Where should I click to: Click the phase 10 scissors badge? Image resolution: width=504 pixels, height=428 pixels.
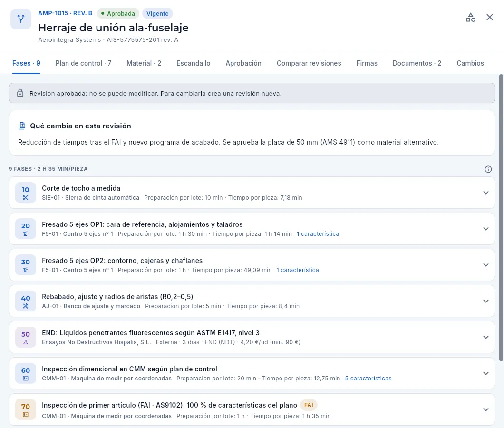[26, 193]
